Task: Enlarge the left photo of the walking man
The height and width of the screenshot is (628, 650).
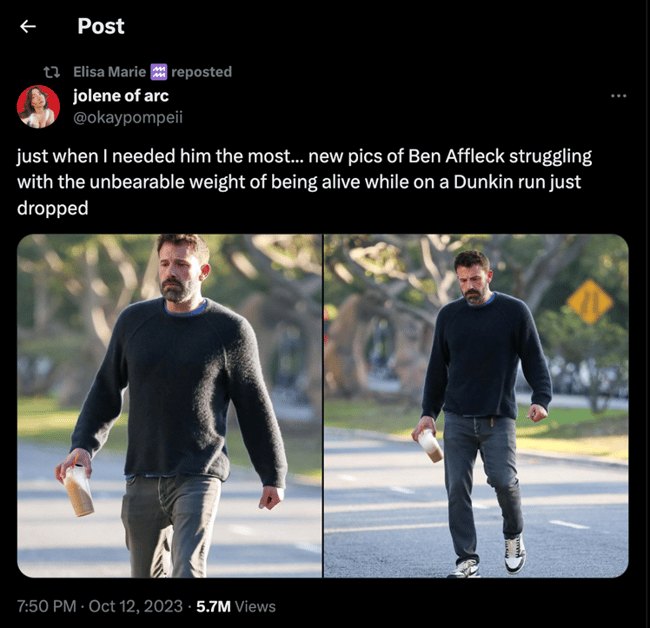Action: (x=169, y=405)
